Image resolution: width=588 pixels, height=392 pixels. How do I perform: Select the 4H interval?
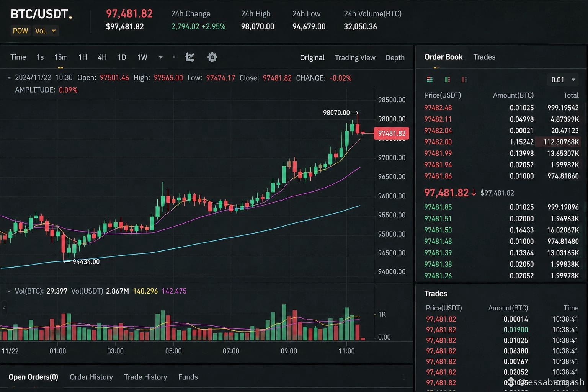[x=102, y=57]
